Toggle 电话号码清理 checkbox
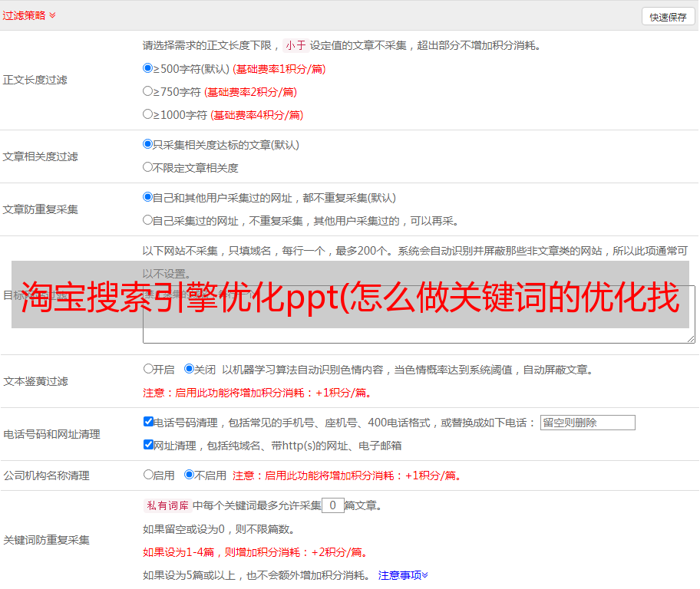The width and height of the screenshot is (700, 589). [x=149, y=422]
